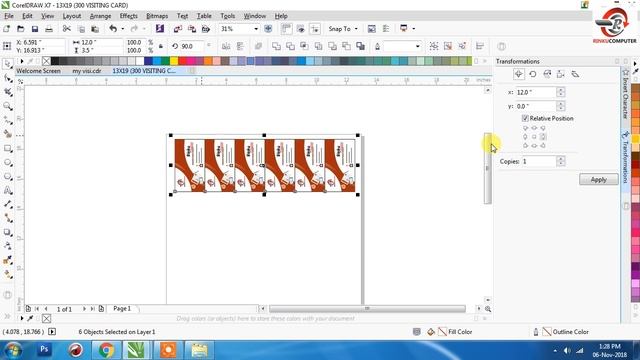Select the Freehand tool
Screen dimensions: 640x360
point(7,120)
